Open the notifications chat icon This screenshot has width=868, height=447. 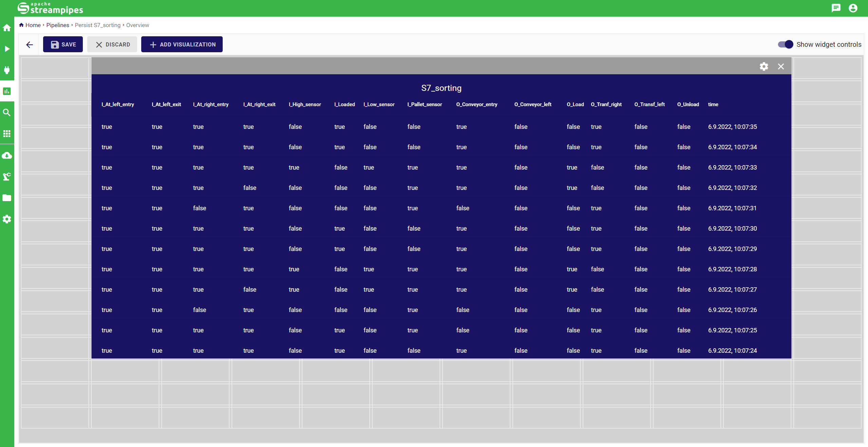coord(836,8)
